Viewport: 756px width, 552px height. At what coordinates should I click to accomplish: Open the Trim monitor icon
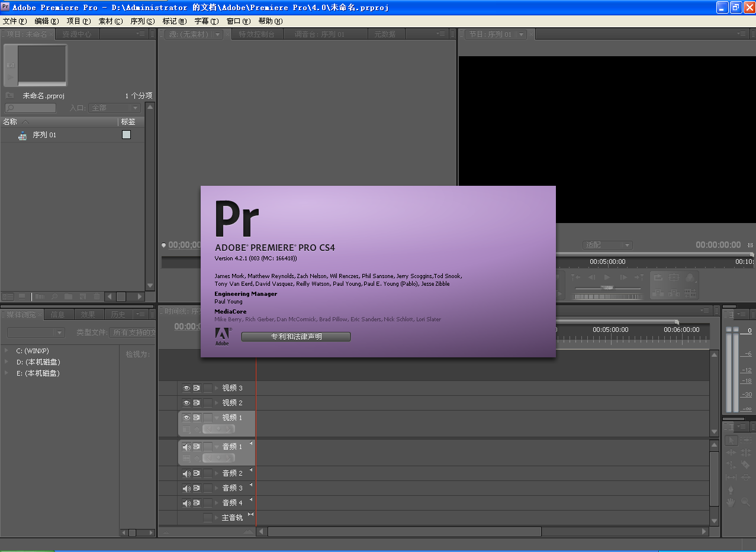[x=690, y=293]
